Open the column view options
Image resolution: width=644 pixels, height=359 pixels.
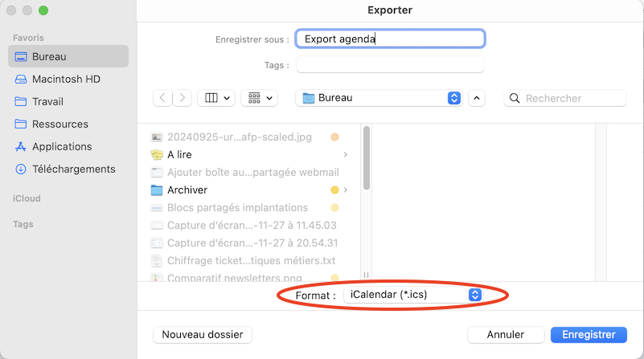point(215,98)
